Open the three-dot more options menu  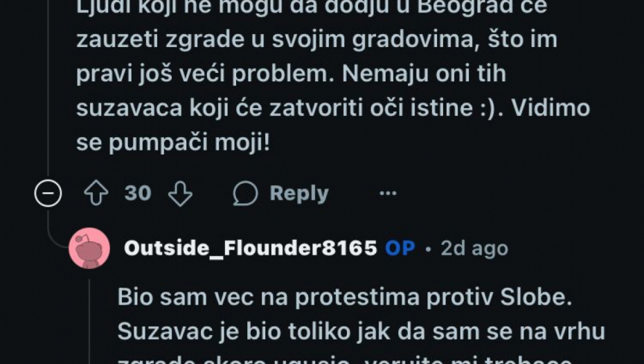[x=388, y=193]
